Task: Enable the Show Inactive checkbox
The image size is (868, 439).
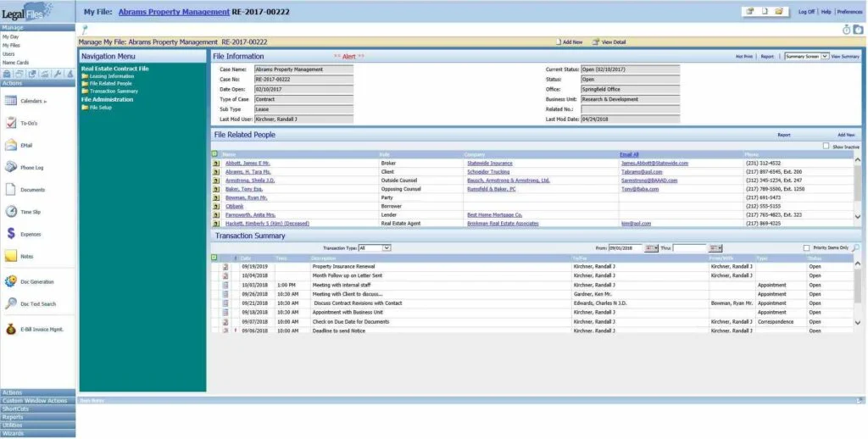Action: pyautogui.click(x=826, y=146)
